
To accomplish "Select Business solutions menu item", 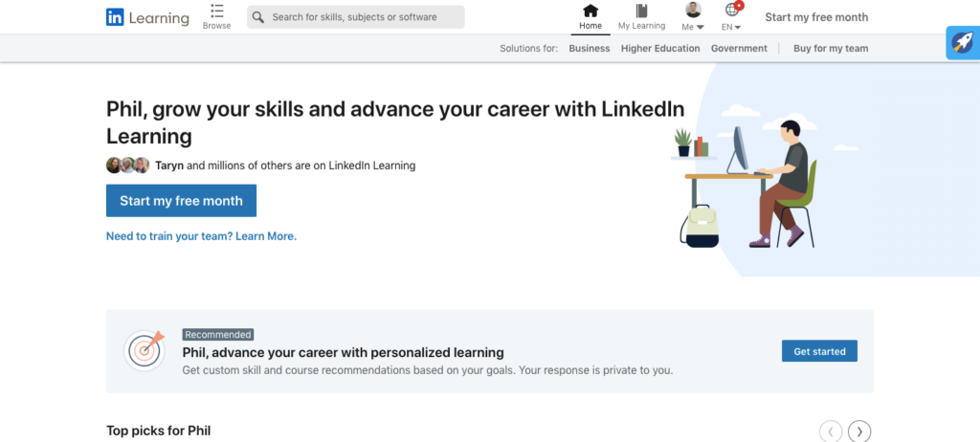I will (589, 49).
